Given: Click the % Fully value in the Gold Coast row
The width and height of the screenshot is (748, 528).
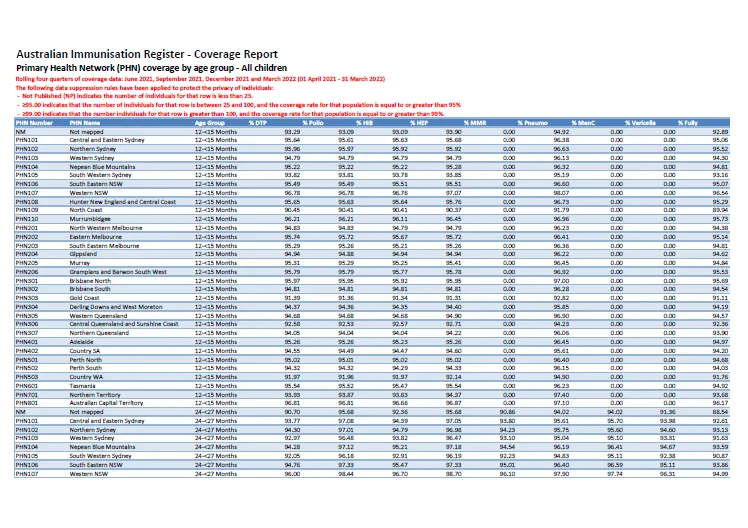Looking at the screenshot, I should (720, 298).
